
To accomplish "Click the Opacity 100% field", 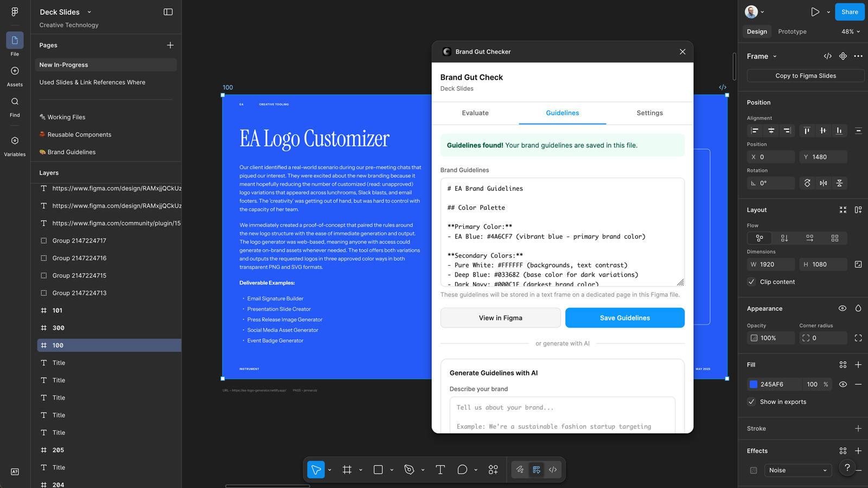I will pyautogui.click(x=771, y=338).
